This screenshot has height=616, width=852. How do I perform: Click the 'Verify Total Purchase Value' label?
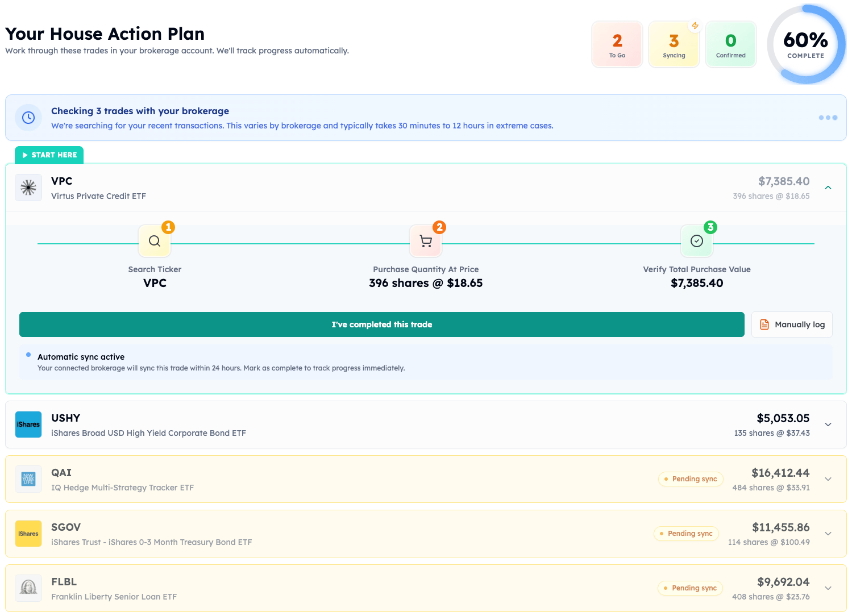(x=697, y=269)
